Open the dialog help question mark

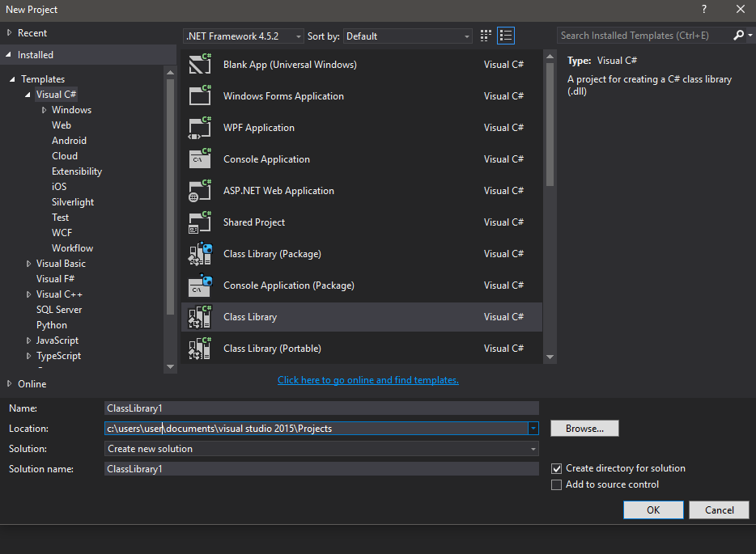pyautogui.click(x=704, y=9)
